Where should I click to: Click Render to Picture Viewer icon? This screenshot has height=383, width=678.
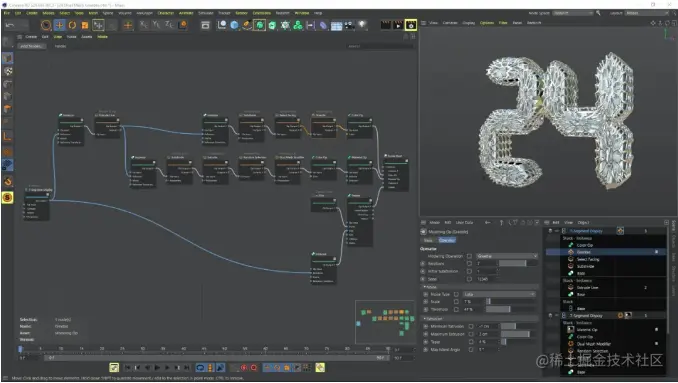[398, 25]
